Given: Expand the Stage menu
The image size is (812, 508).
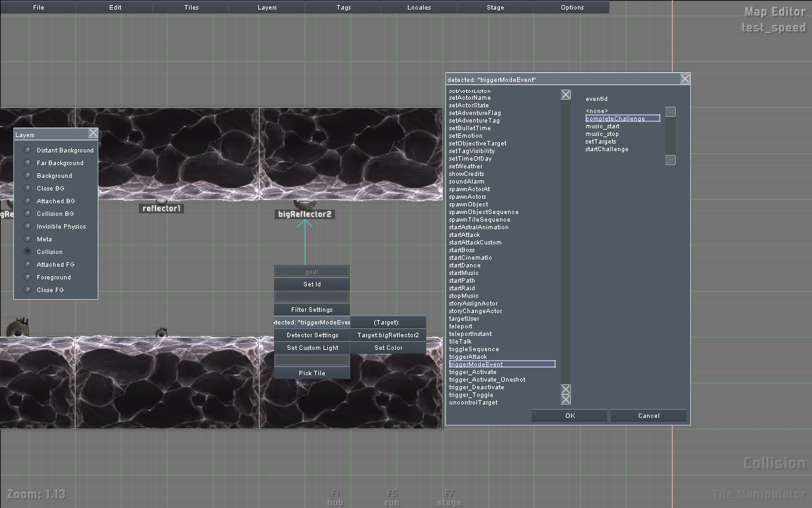Looking at the screenshot, I should pos(495,8).
